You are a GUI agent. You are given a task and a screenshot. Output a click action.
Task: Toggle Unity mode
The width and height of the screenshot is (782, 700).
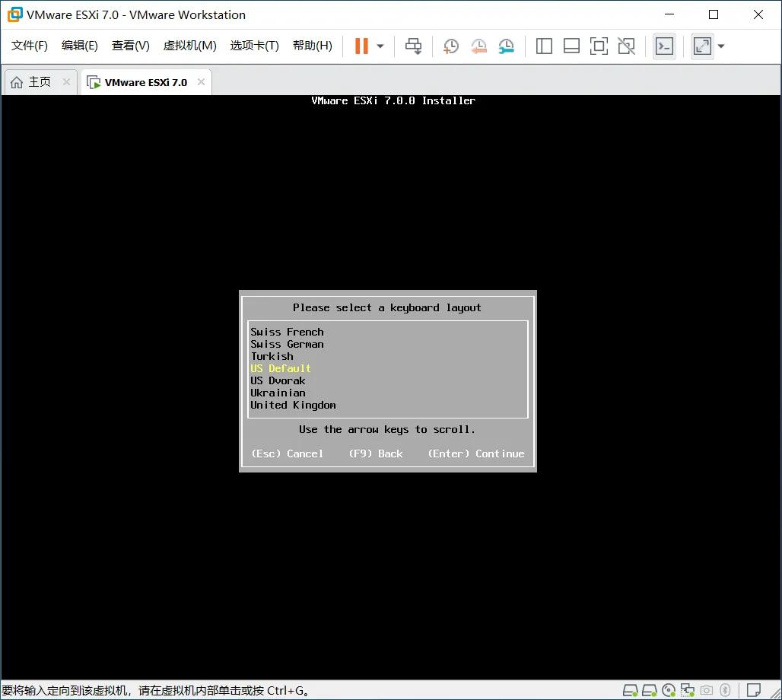(626, 46)
